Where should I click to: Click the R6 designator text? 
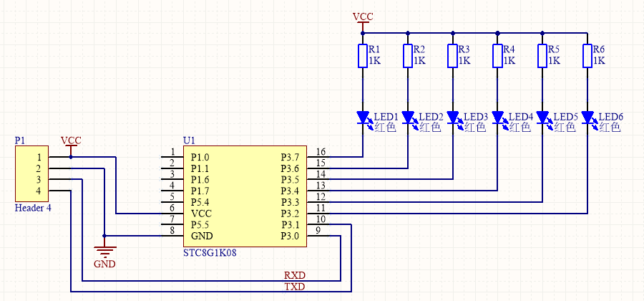point(599,49)
